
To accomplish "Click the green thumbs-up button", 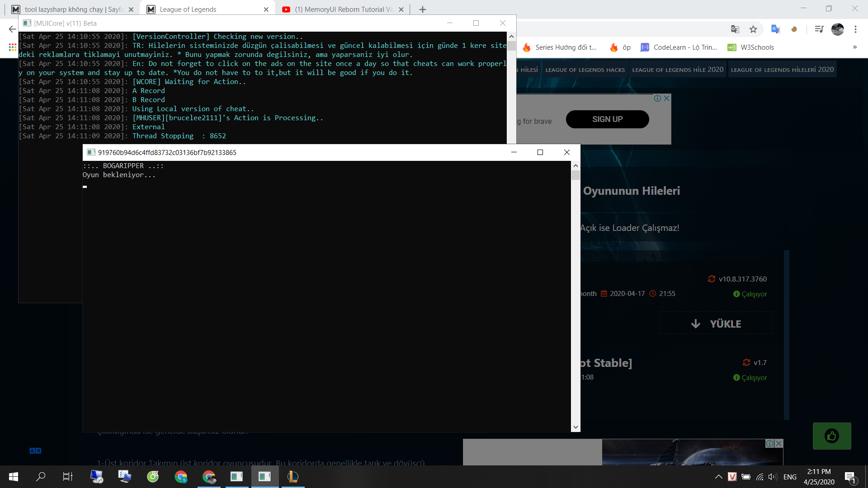I will (832, 436).
